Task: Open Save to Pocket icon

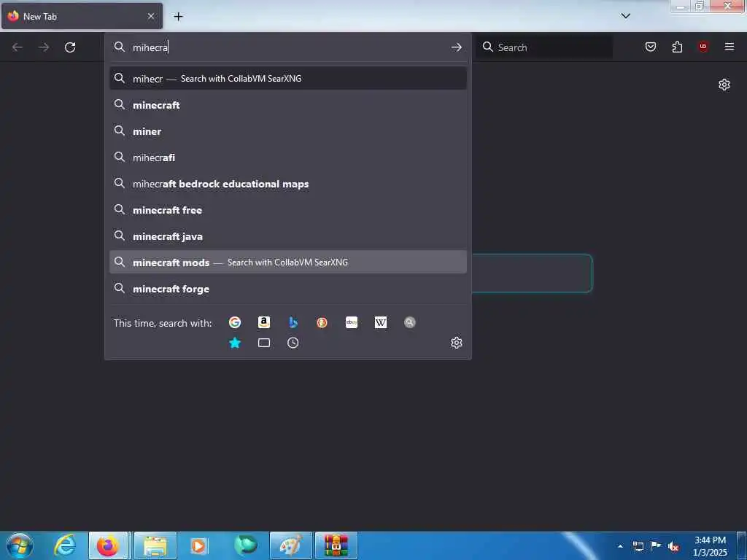Action: click(651, 47)
